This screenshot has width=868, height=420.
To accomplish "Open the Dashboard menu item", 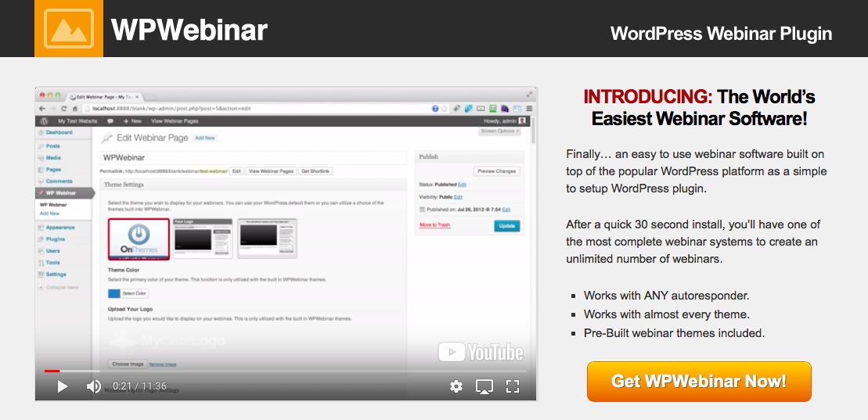I will click(59, 133).
